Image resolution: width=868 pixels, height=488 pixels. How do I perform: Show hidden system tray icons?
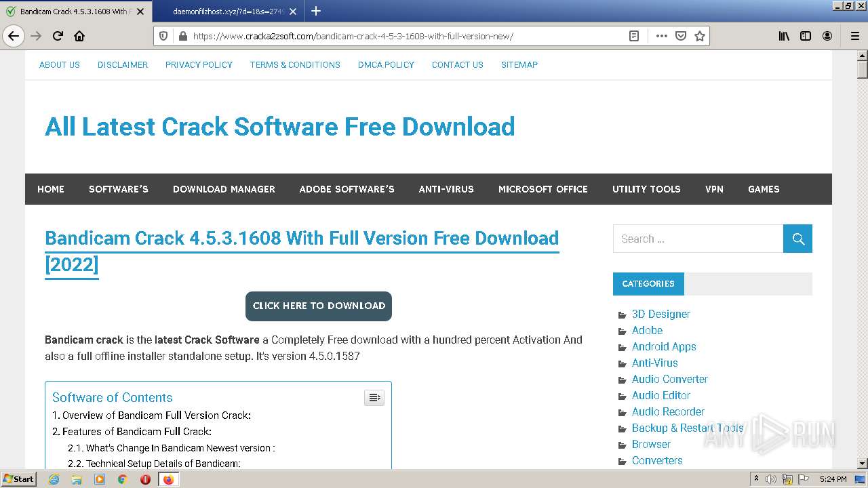pyautogui.click(x=756, y=479)
